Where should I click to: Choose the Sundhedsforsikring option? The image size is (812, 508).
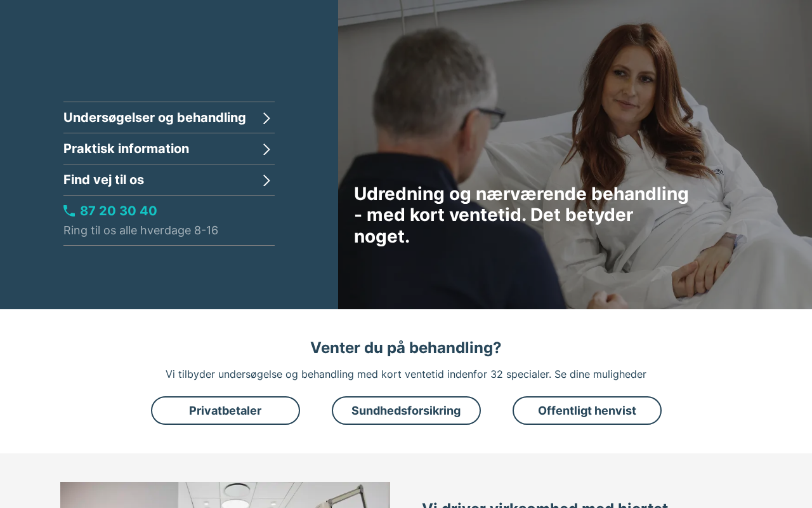pyautogui.click(x=406, y=411)
